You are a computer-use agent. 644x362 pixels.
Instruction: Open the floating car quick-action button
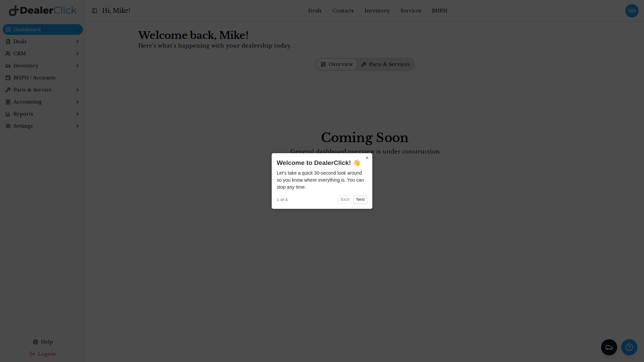point(609,347)
